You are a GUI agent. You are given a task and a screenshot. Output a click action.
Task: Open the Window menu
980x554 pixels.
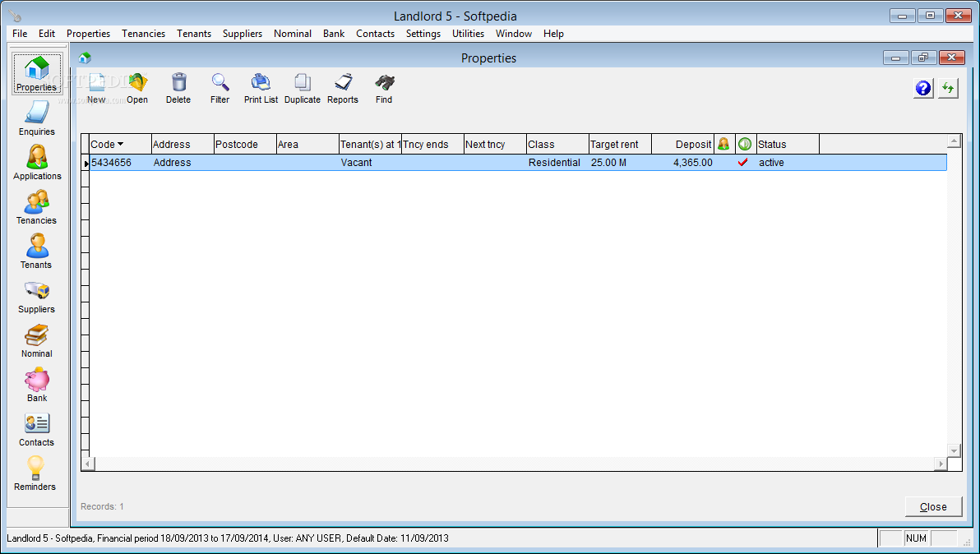pyautogui.click(x=514, y=34)
